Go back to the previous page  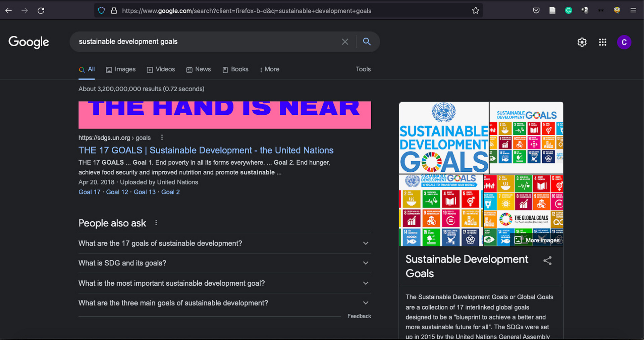pyautogui.click(x=9, y=11)
